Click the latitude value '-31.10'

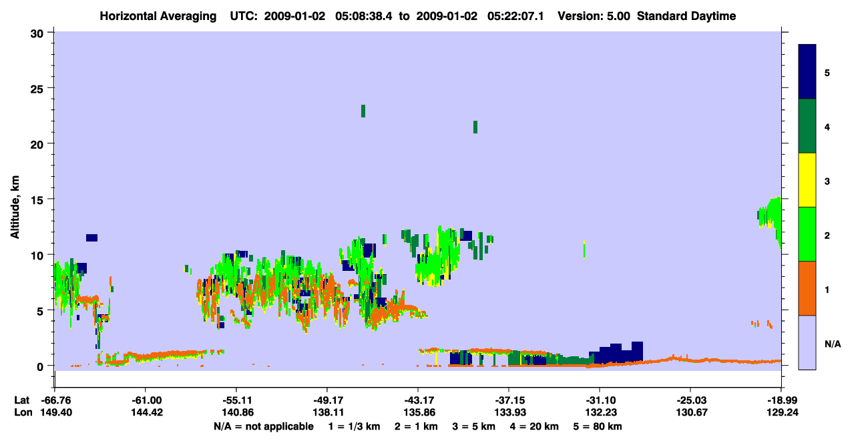[600, 400]
